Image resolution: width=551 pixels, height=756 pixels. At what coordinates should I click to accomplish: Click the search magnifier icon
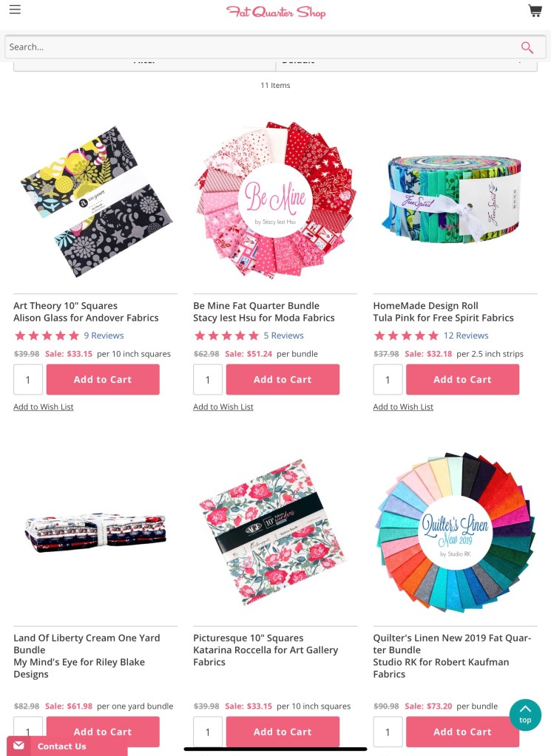(527, 47)
